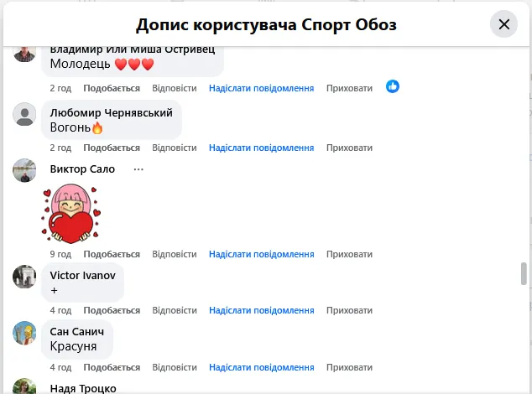Open Любомир Чернявський's profile avatar
The width and height of the screenshot is (532, 394).
24,115
